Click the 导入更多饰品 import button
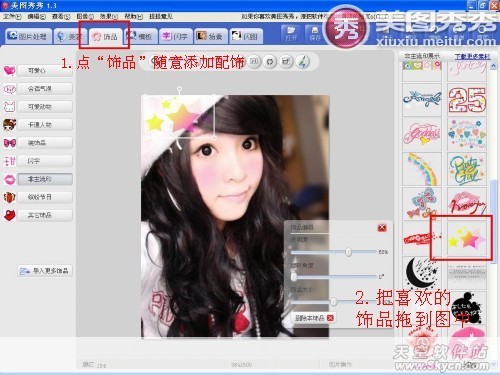The width and height of the screenshot is (500, 375). pyautogui.click(x=45, y=271)
